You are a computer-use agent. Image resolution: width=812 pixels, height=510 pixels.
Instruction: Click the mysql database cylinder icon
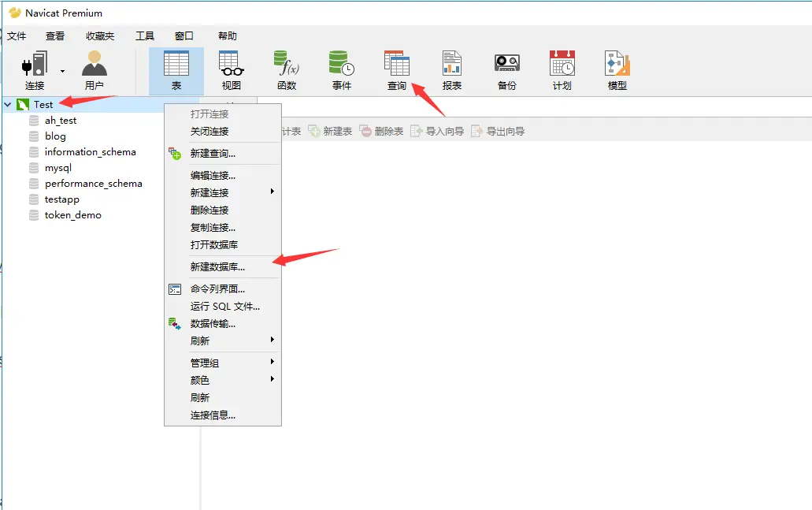pos(34,168)
